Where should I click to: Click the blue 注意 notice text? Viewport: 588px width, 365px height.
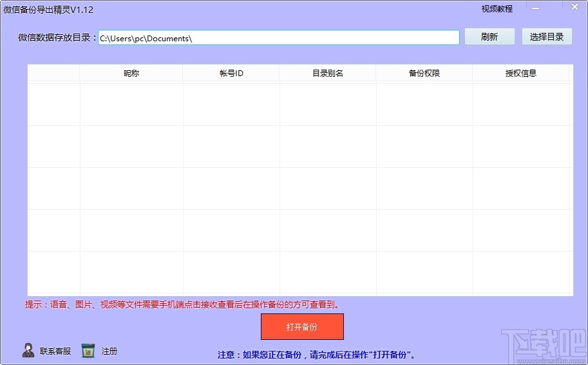point(316,355)
